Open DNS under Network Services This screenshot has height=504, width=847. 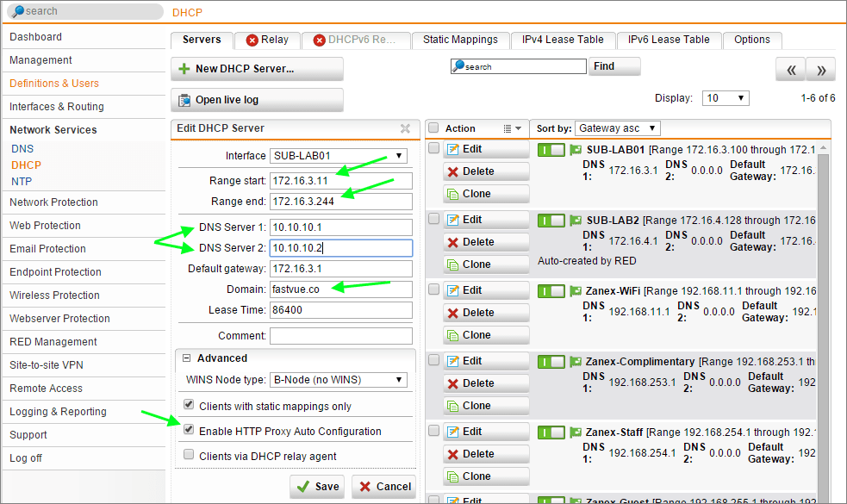[22, 148]
